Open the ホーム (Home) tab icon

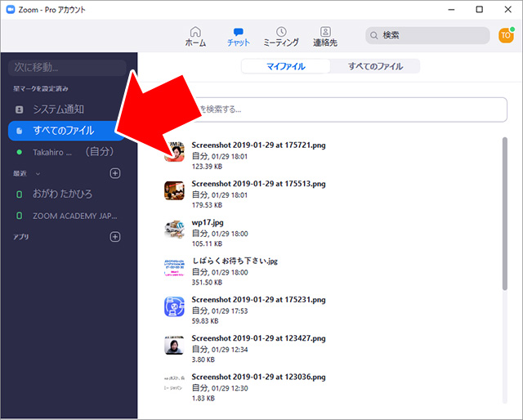click(x=195, y=31)
